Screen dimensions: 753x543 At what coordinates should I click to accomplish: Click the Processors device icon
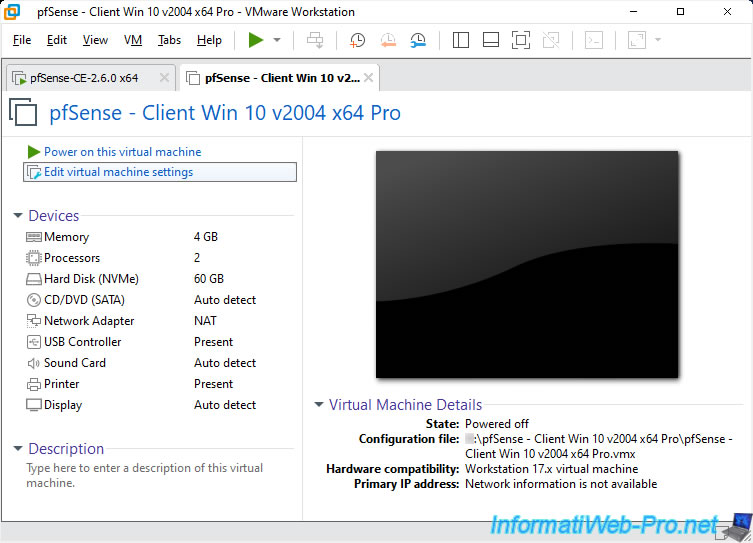pyautogui.click(x=34, y=258)
